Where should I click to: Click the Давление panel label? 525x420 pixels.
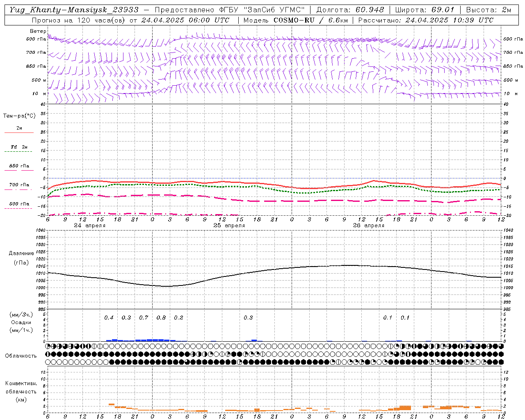(x=21, y=253)
